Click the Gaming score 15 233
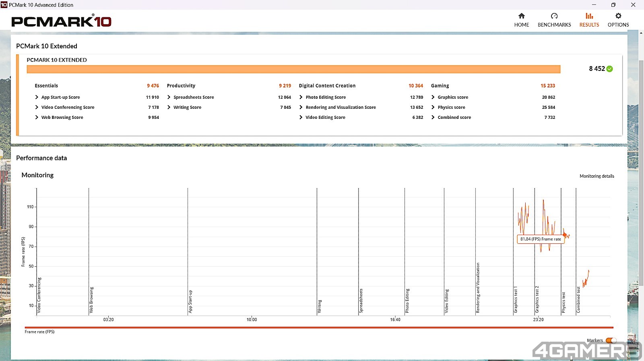Viewport: 644px width, 361px height. coord(548,86)
